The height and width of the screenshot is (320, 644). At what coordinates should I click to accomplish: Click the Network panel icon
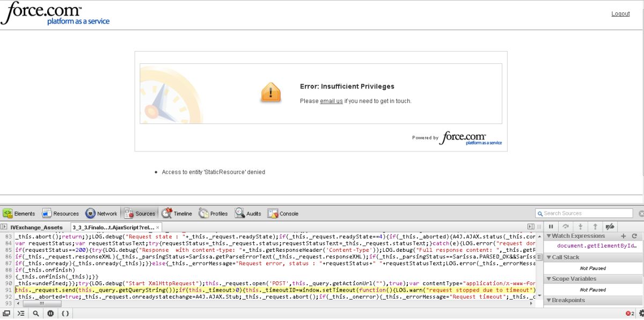pos(90,214)
